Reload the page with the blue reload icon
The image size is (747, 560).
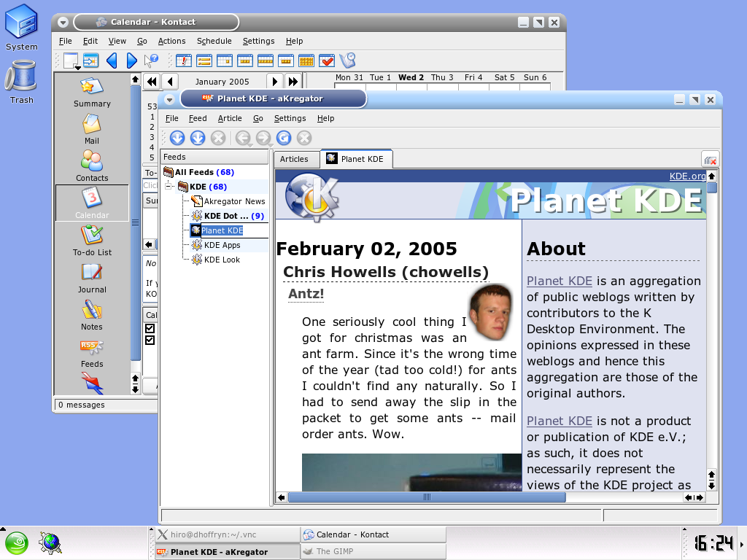click(284, 138)
